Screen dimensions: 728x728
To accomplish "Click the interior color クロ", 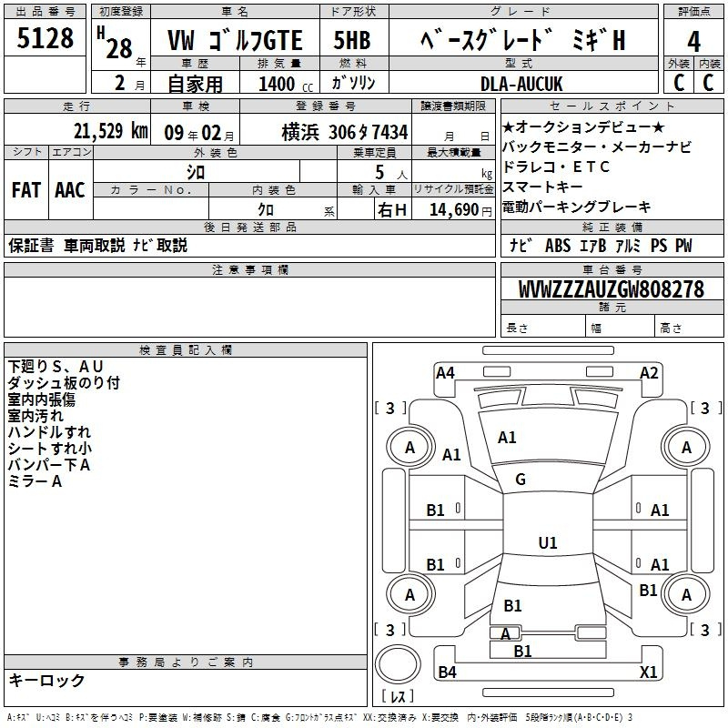I will pos(266,209).
